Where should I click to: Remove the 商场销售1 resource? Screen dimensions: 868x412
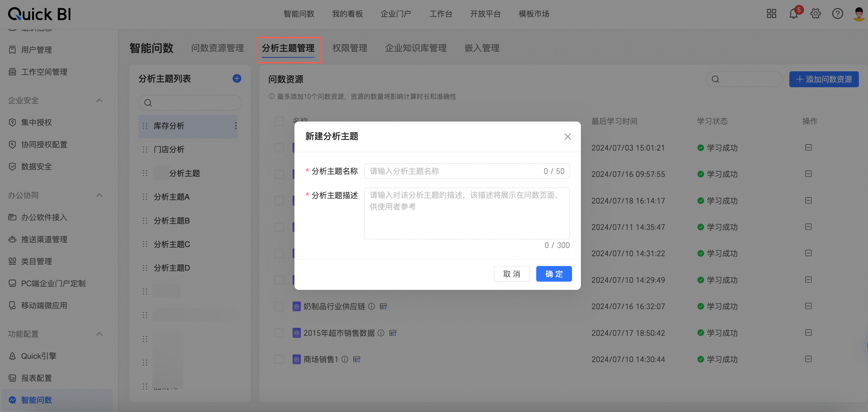pos(808,359)
